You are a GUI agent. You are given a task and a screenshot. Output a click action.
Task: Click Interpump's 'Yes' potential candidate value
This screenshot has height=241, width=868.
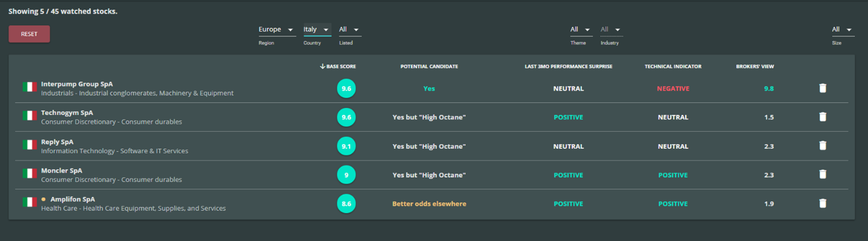[x=429, y=89]
